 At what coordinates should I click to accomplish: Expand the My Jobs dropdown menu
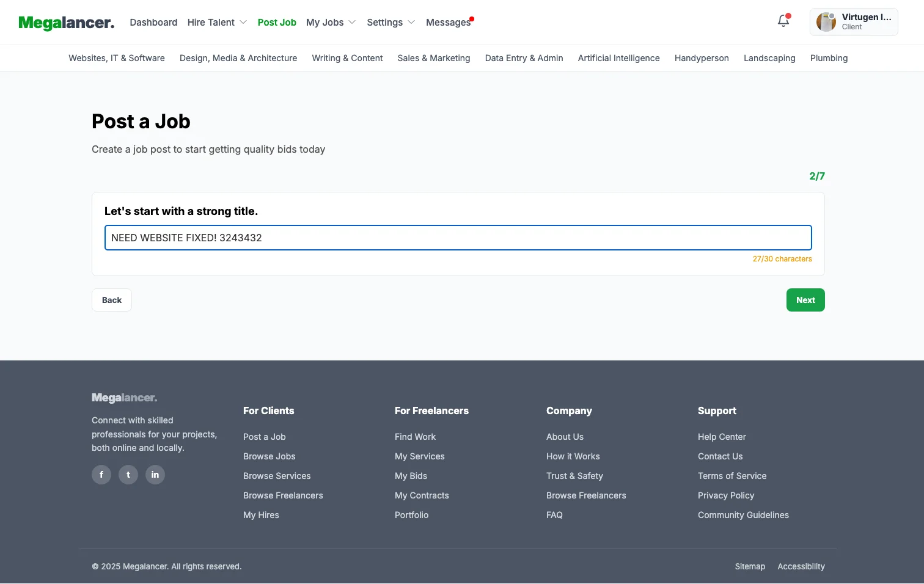[x=331, y=23]
